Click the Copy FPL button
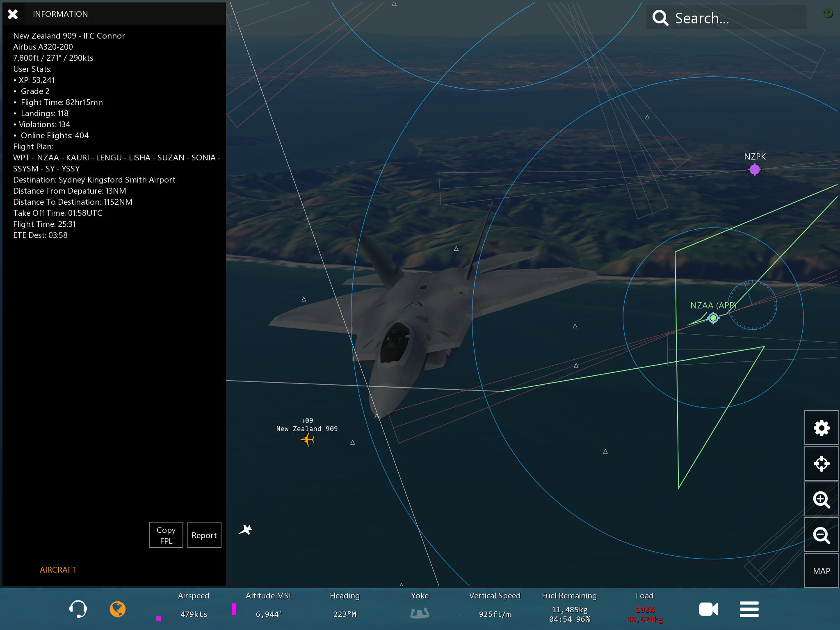The image size is (840, 630). click(x=166, y=535)
